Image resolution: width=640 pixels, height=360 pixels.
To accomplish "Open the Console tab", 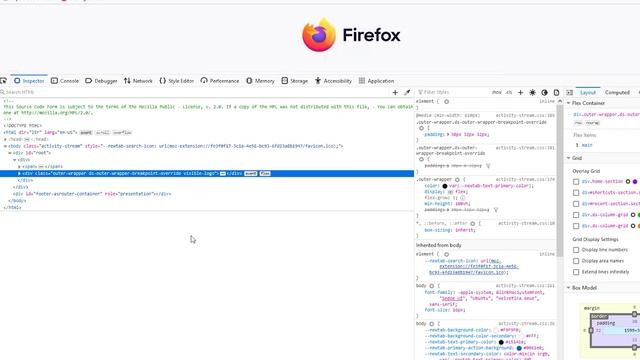I will pyautogui.click(x=65, y=81).
